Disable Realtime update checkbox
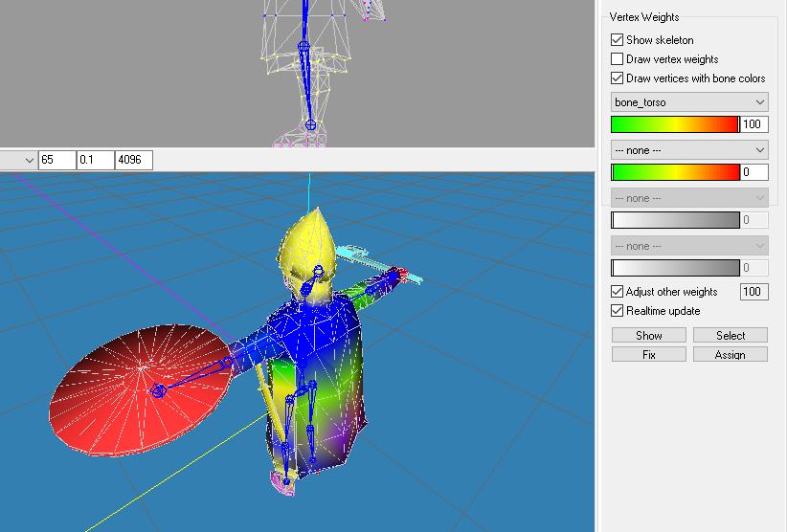This screenshot has width=787, height=532. (617, 310)
